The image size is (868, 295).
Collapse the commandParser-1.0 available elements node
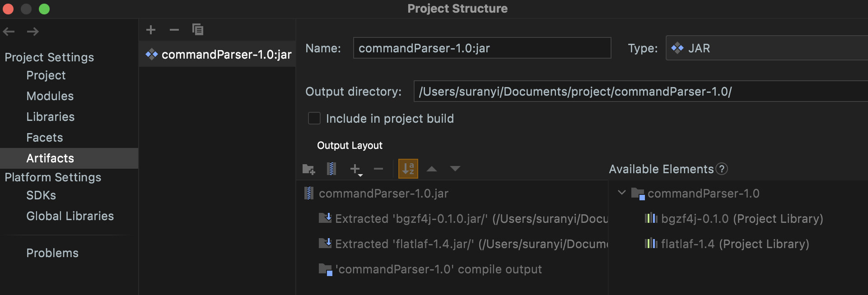pos(622,193)
